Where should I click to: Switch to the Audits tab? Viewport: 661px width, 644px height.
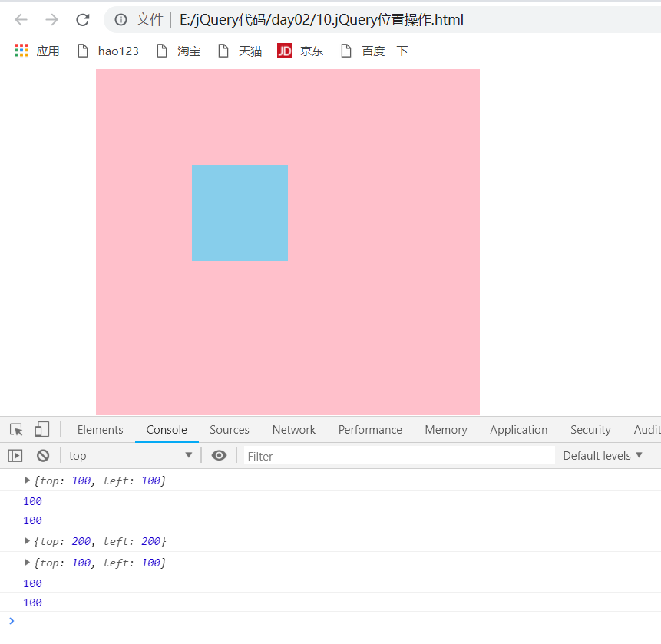click(647, 430)
